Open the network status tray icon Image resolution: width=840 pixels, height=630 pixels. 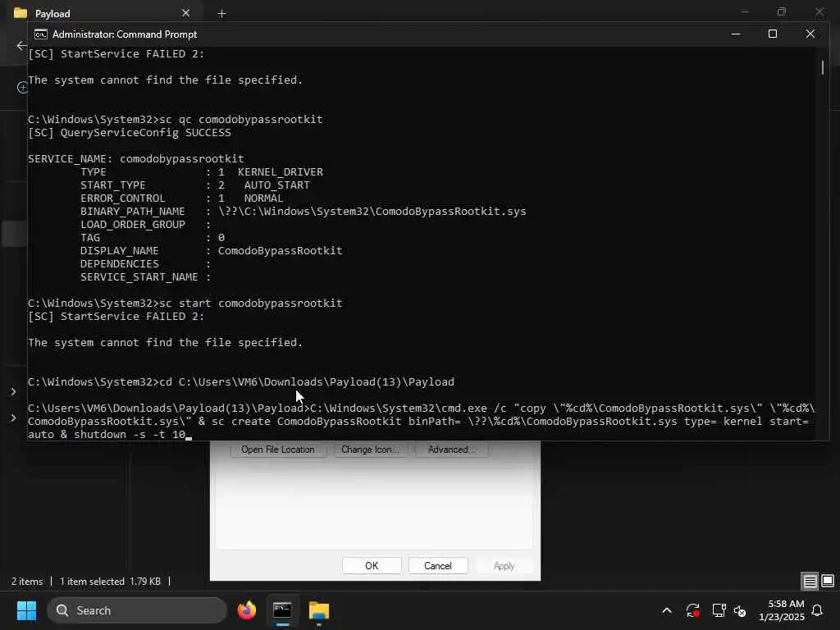pos(719,610)
